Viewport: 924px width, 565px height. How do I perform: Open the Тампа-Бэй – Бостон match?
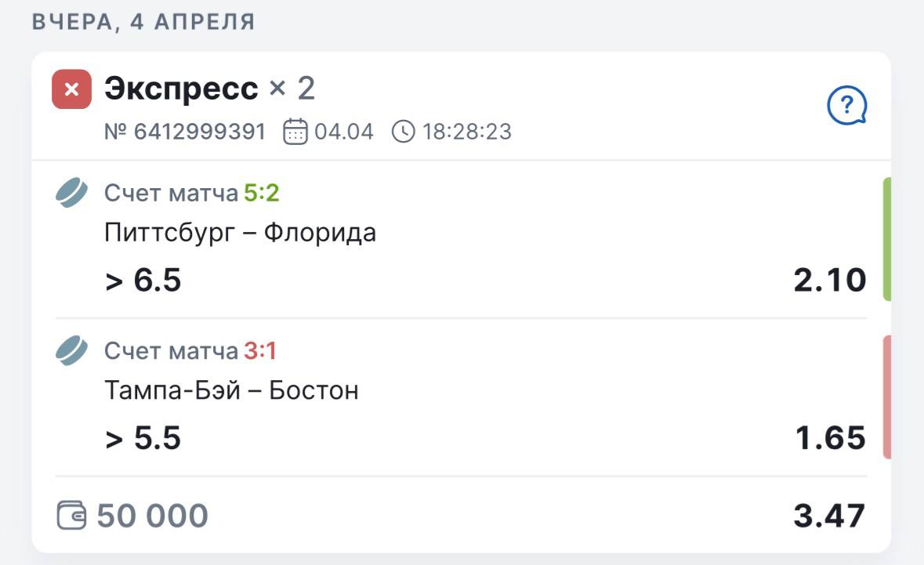(x=231, y=390)
